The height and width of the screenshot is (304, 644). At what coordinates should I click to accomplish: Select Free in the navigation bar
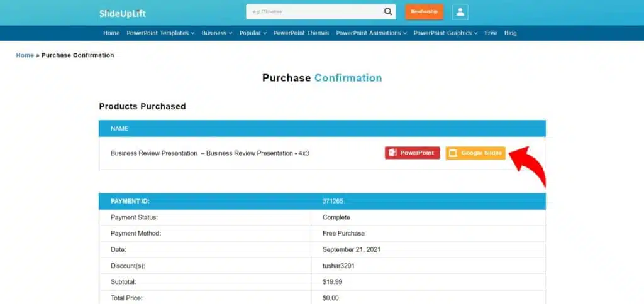point(491,33)
